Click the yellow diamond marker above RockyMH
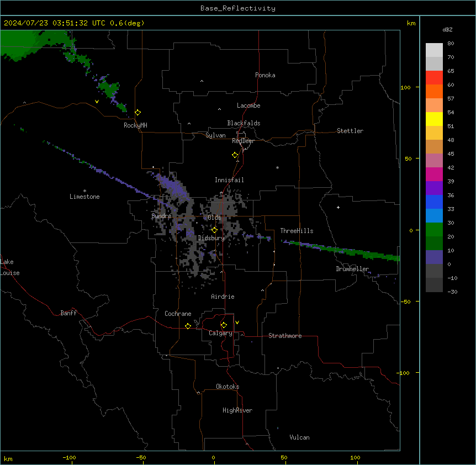This screenshot has height=465, width=476. click(x=138, y=113)
